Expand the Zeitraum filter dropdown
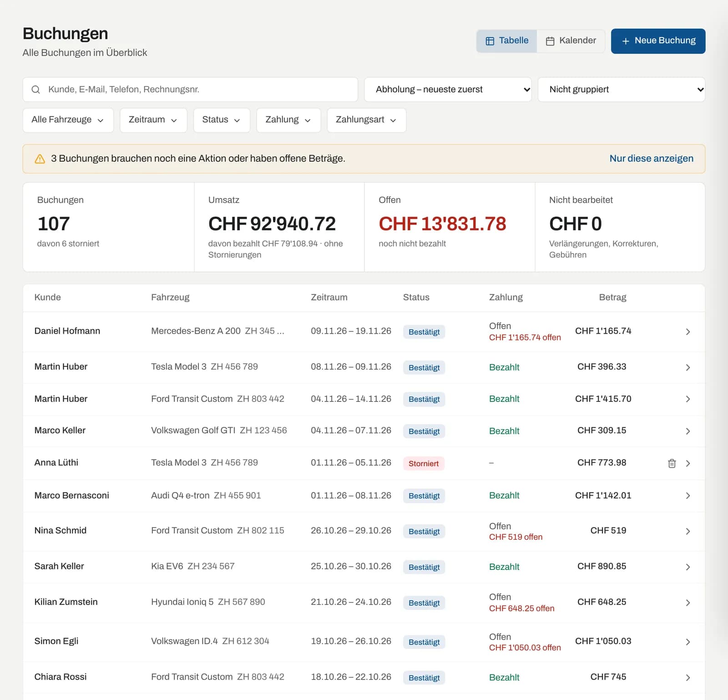Image resolution: width=728 pixels, height=700 pixels. (153, 120)
